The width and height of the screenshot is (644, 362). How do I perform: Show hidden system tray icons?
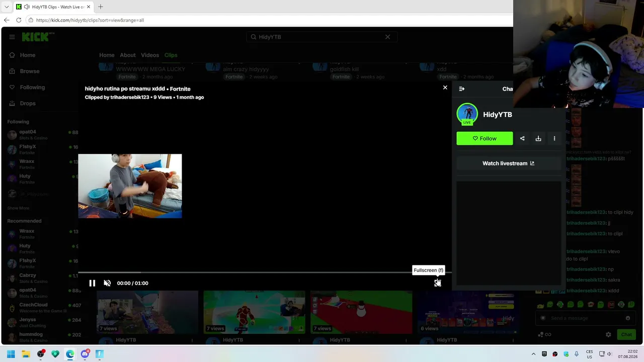click(x=534, y=354)
